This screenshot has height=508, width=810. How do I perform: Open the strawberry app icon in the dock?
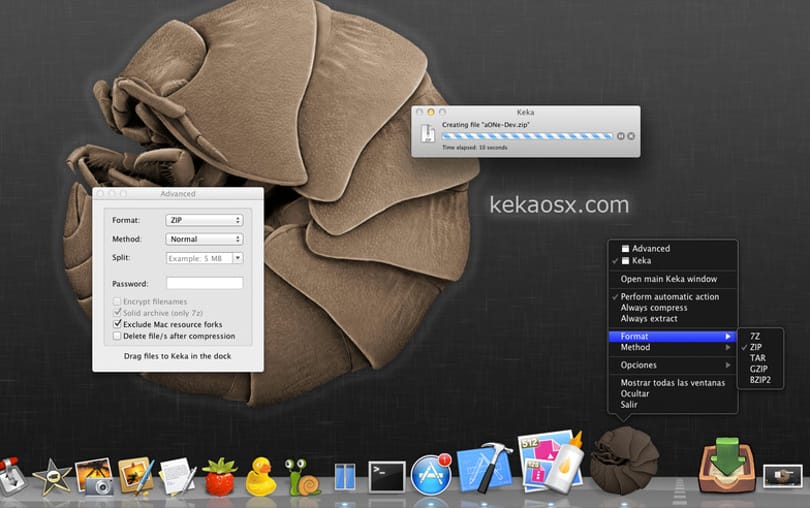point(220,476)
